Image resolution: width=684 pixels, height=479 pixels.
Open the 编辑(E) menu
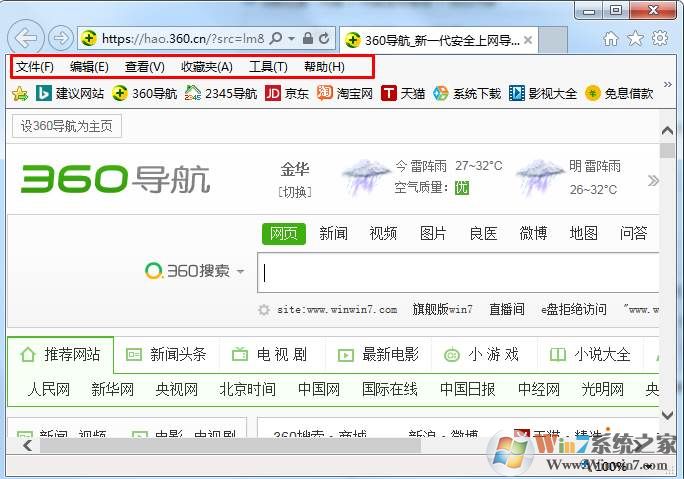(89, 67)
